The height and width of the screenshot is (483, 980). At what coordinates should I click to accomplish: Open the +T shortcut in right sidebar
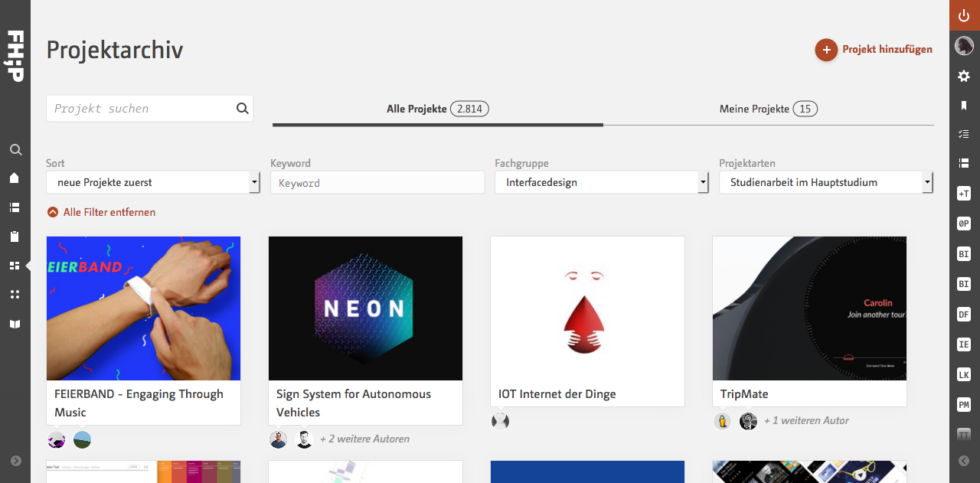(x=965, y=194)
